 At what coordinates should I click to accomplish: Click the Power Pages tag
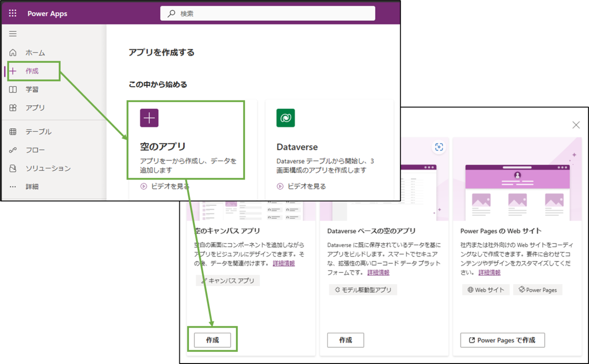pos(538,289)
